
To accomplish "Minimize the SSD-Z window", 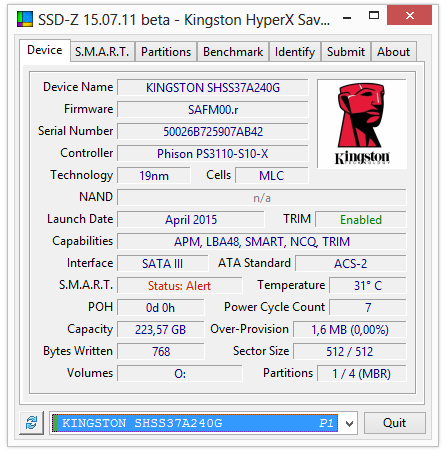I will pos(347,17).
